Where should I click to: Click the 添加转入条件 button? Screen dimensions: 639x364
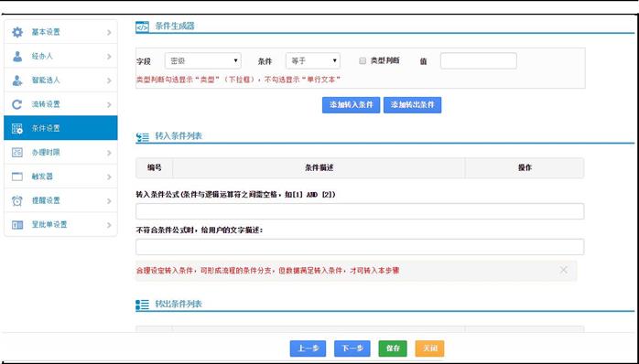351,104
